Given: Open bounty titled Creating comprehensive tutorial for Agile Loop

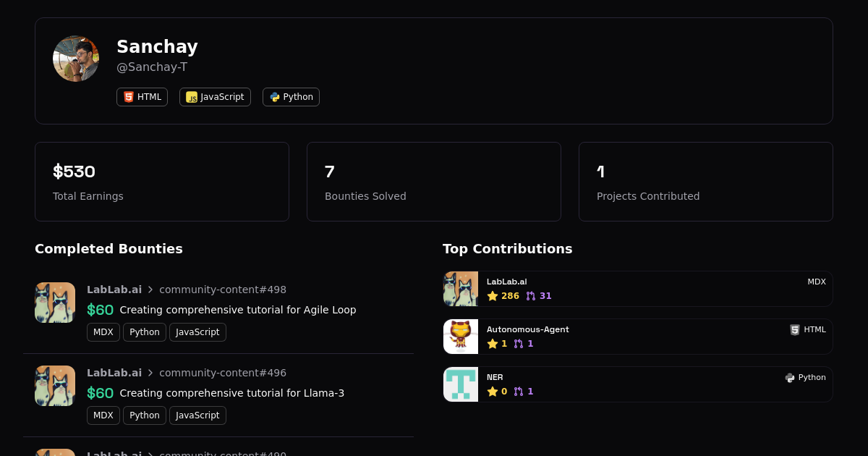Looking at the screenshot, I should pyautogui.click(x=238, y=310).
